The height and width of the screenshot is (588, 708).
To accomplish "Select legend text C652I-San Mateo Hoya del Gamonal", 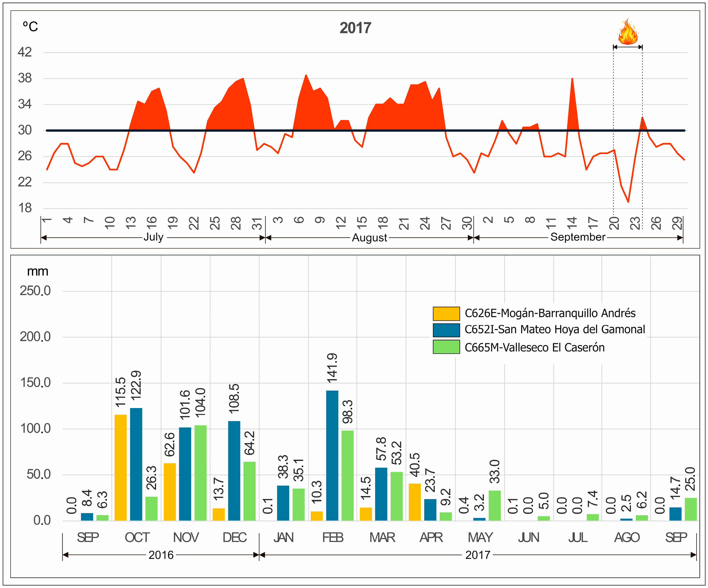I will click(x=555, y=329).
